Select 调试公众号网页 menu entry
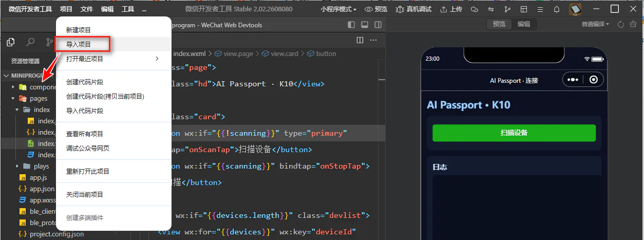The height and width of the screenshot is (240, 644). [x=113, y=148]
